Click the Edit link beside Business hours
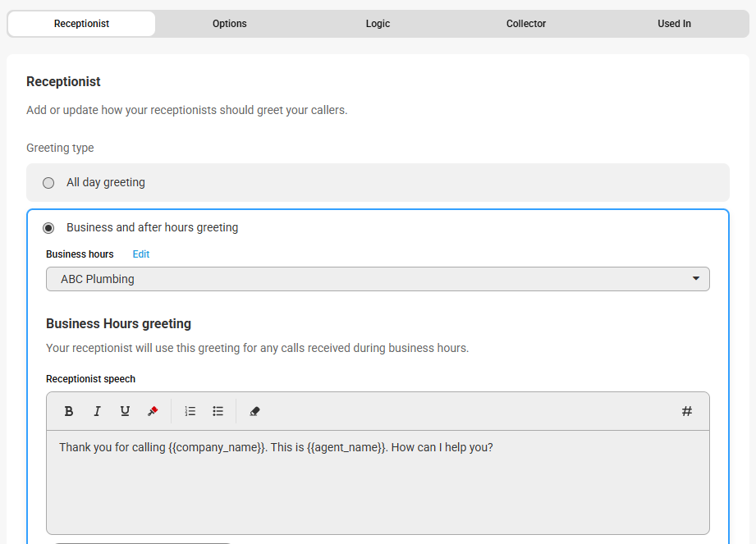Viewport: 756px width, 544px height. (141, 254)
